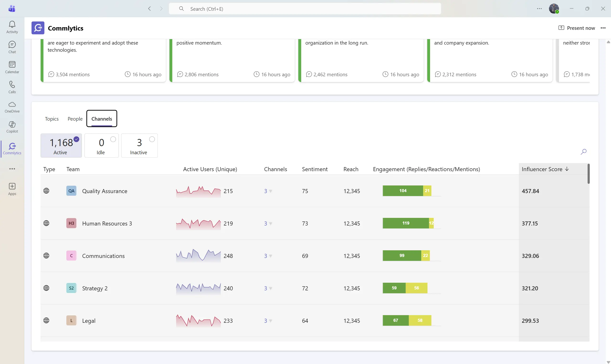Open Chat in the sidebar
The height and width of the screenshot is (364, 611).
[x=12, y=47]
